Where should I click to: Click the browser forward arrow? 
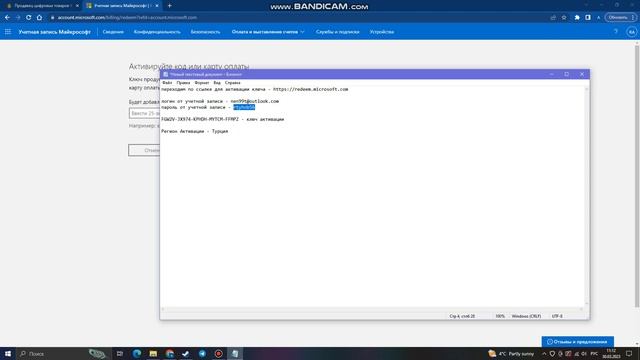pos(18,18)
